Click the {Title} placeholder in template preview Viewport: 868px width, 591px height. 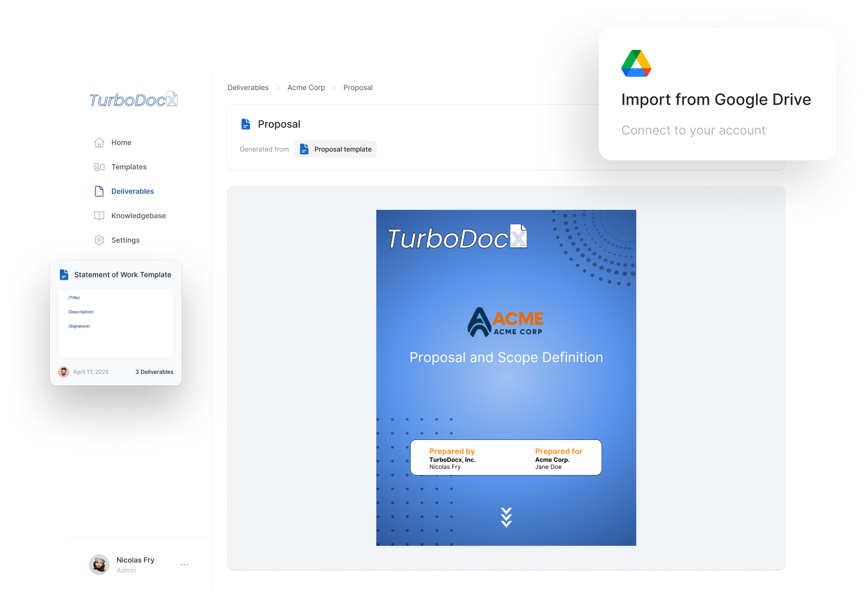tap(74, 298)
